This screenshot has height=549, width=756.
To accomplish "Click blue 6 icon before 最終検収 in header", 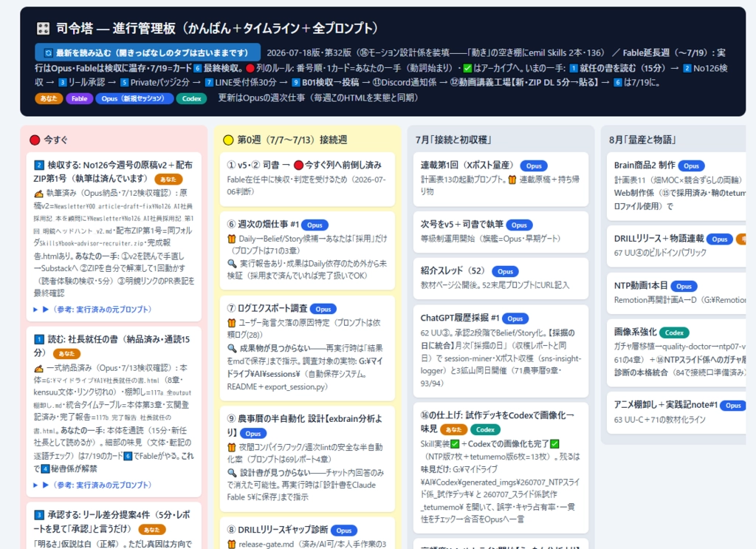I will [197, 68].
